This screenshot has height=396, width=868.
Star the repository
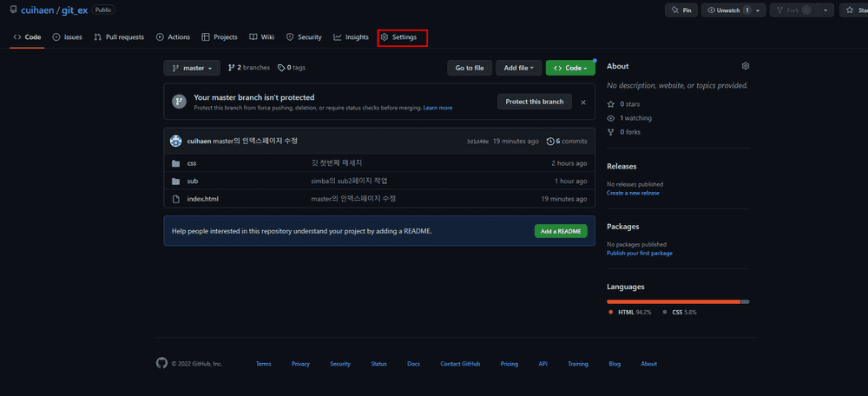(853, 10)
